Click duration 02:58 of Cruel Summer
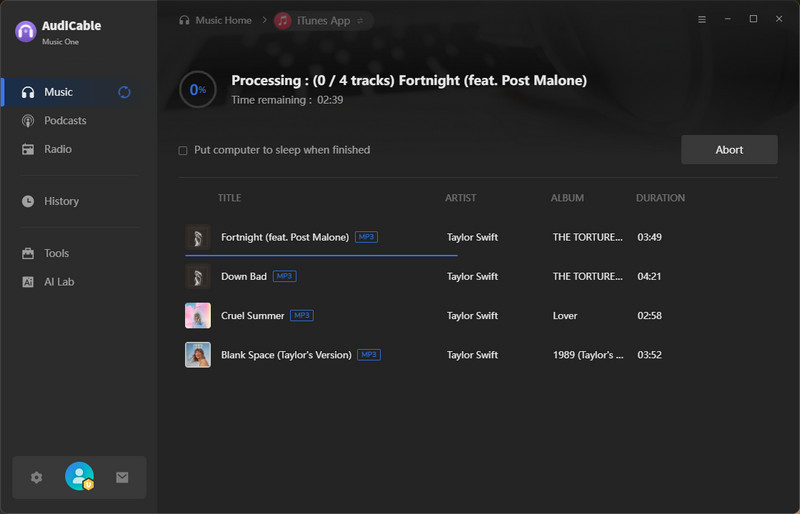Image resolution: width=800 pixels, height=514 pixels. pos(649,316)
